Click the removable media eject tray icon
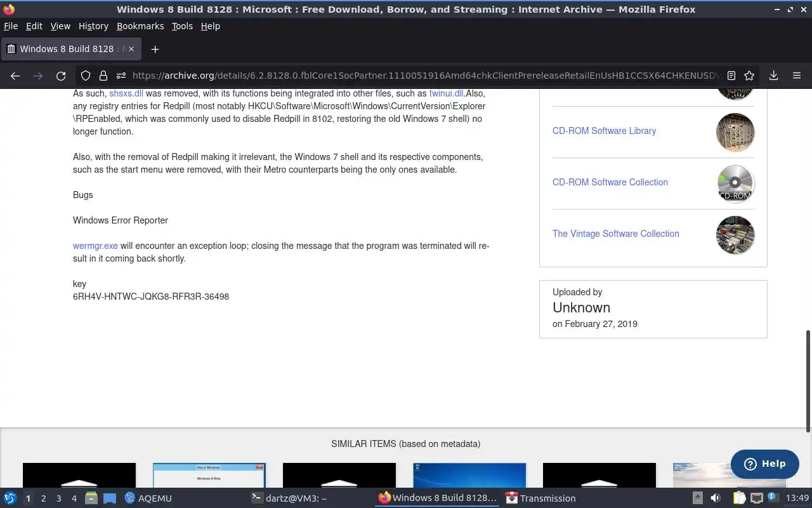812x508 pixels. pos(697,498)
